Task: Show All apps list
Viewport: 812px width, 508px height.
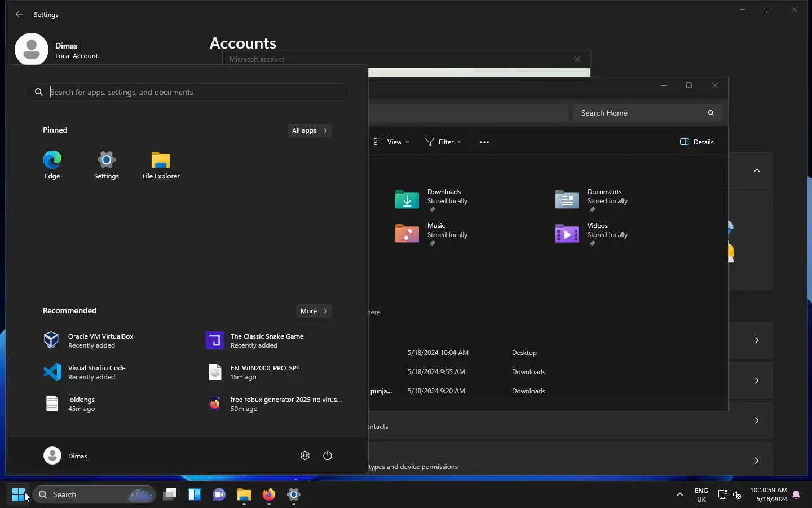Action: coord(310,130)
